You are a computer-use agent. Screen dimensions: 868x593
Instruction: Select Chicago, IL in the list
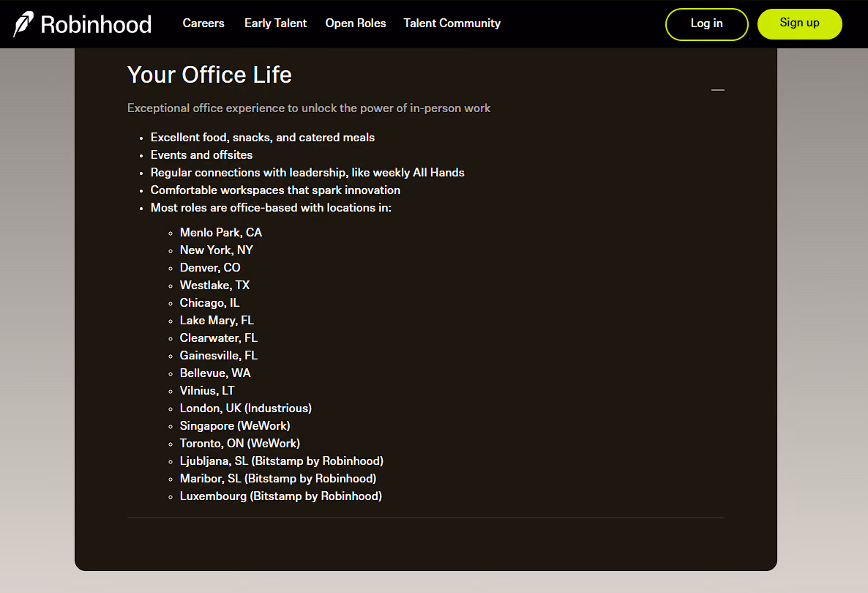(x=210, y=303)
